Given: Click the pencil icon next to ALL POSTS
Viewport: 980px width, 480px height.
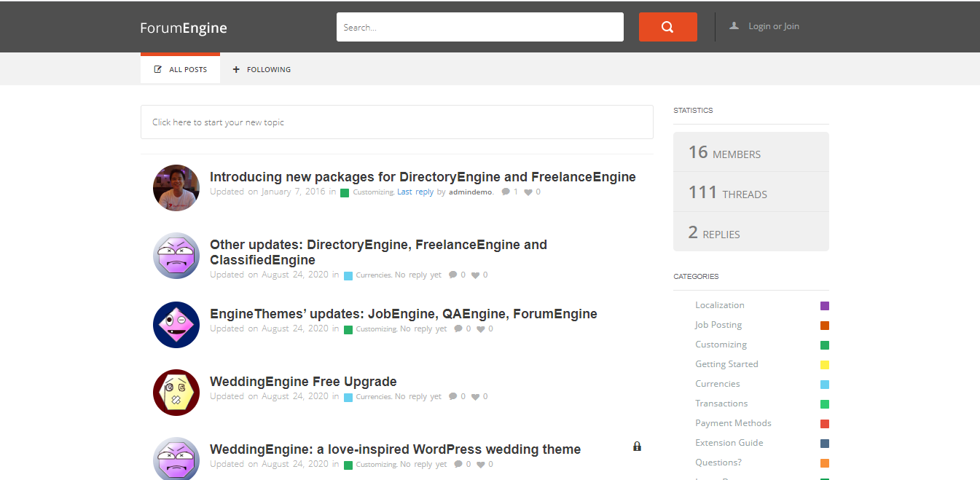Looking at the screenshot, I should [x=157, y=68].
